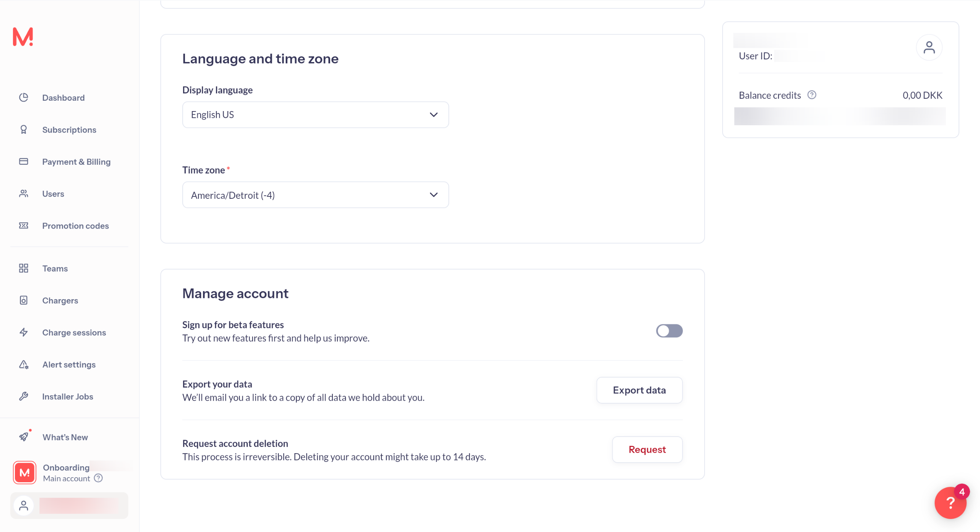The height and width of the screenshot is (532, 980).
Task: Go to the Users menu item
Action: coord(53,194)
